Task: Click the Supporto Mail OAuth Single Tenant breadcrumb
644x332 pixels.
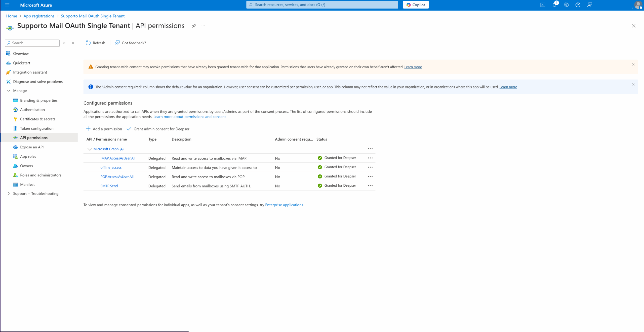Action: tap(93, 16)
